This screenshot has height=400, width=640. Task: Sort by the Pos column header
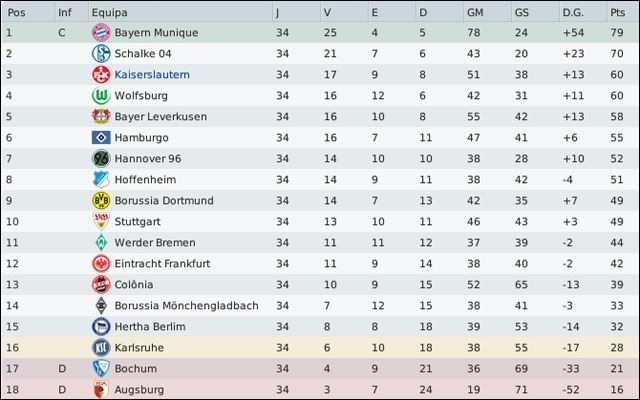click(x=17, y=12)
